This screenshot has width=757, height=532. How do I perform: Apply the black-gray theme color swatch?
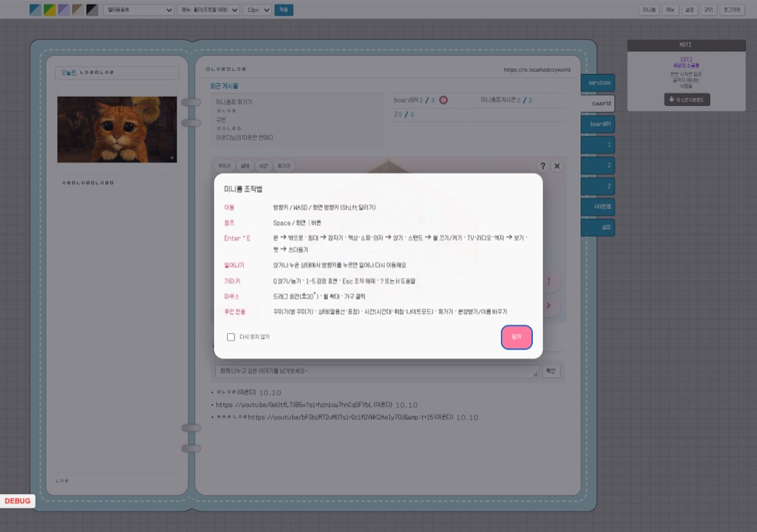(92, 10)
